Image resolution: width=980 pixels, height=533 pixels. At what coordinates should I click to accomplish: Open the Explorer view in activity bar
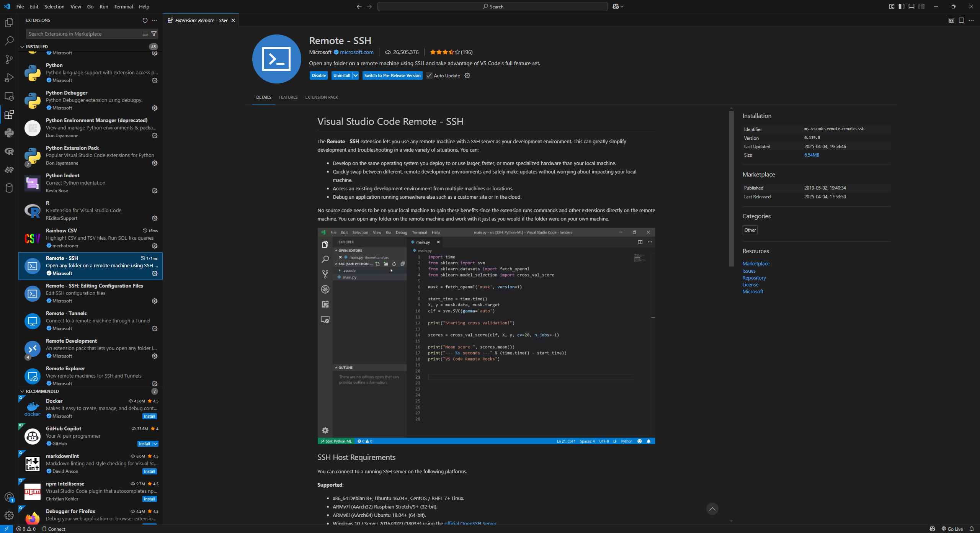pyautogui.click(x=9, y=23)
